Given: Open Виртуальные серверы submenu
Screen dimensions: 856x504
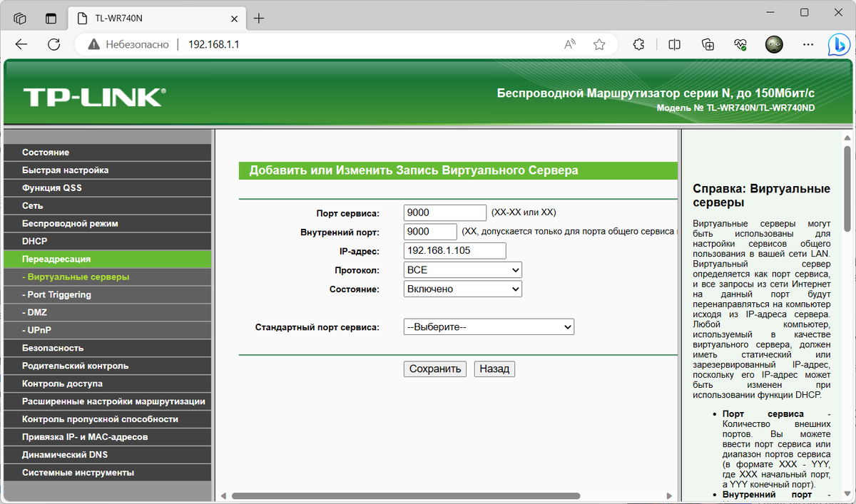Looking at the screenshot, I should pyautogui.click(x=108, y=277).
